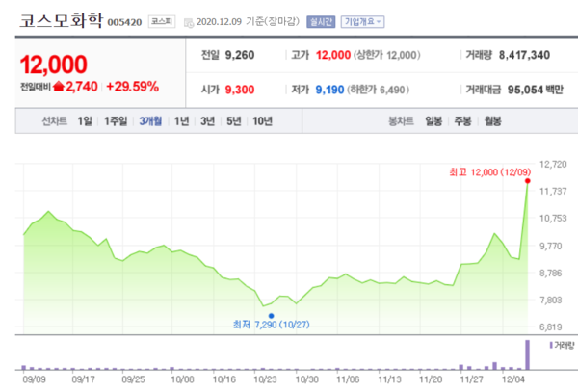578x392 pixels.
Task: Select the 5년 line chart tab
Action: coord(234,120)
